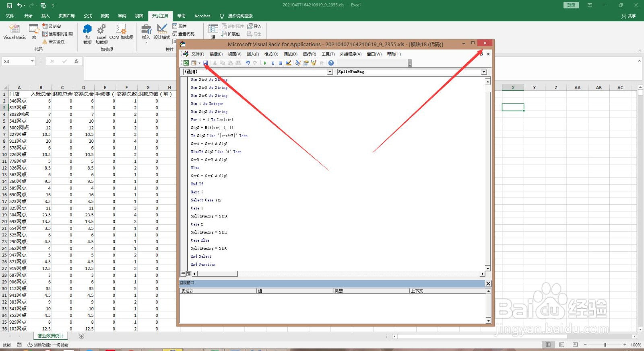Viewport: 644px width, 351px height.
Task: Toggle Use Relative References (使用相对引用)
Action: coord(58,34)
